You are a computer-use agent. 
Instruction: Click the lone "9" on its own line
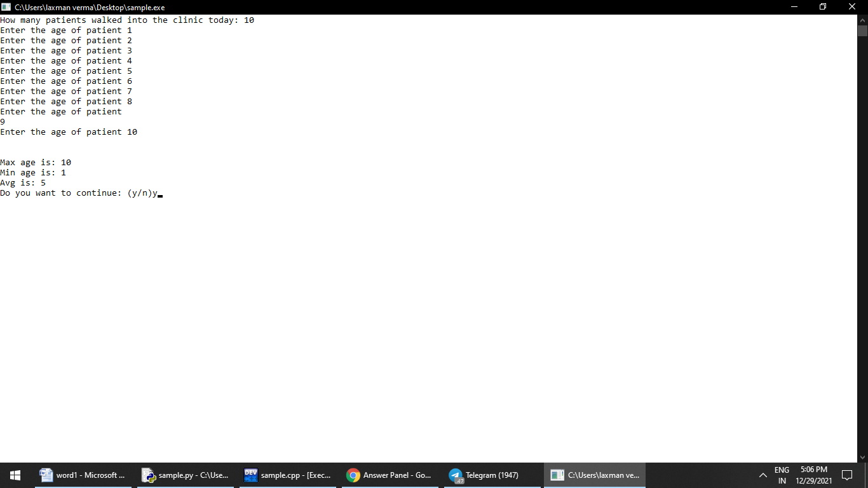click(3, 122)
